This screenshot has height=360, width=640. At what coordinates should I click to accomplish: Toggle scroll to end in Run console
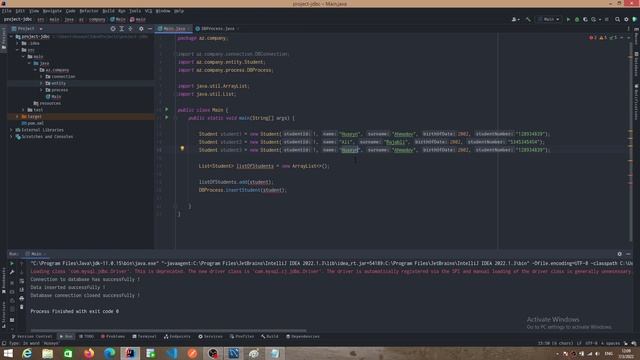point(22,290)
